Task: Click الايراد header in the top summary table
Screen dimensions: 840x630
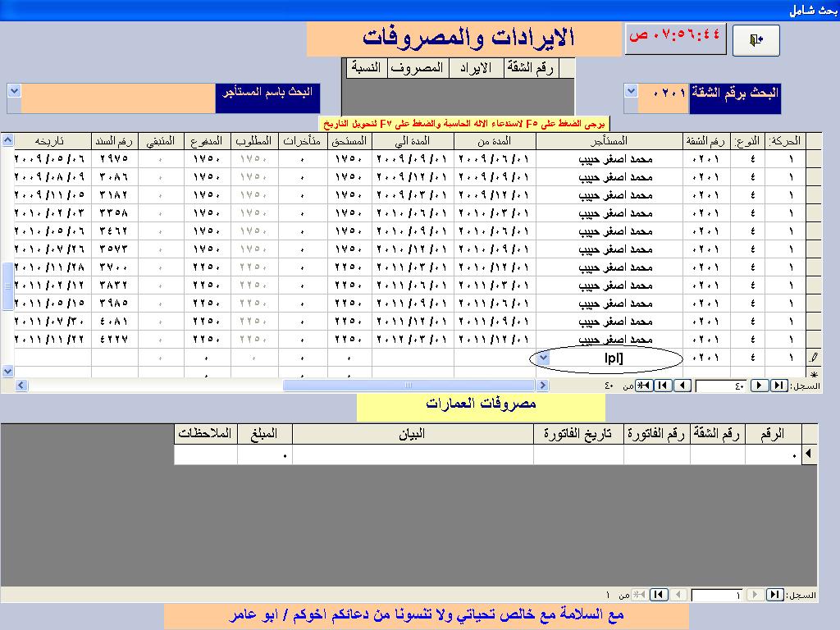Action: click(x=477, y=68)
